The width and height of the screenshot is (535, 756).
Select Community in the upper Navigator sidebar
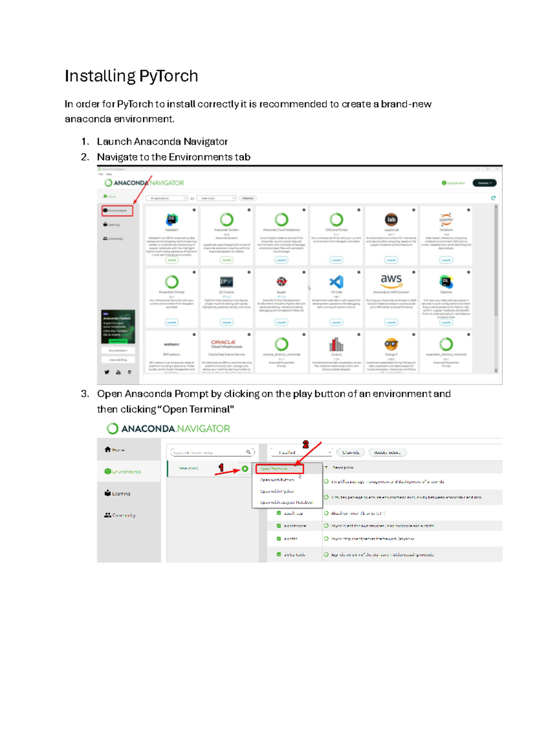[113, 238]
